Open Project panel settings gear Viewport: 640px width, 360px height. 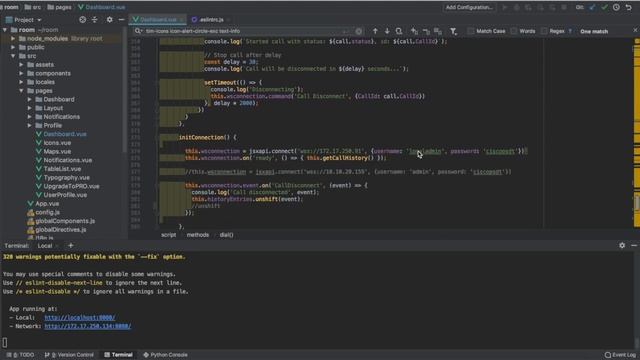pos(109,19)
